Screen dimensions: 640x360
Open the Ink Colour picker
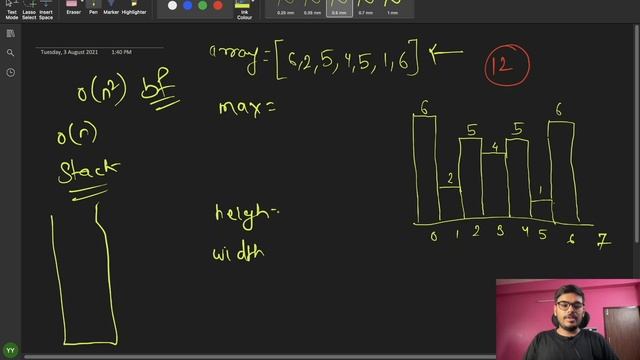244,10
